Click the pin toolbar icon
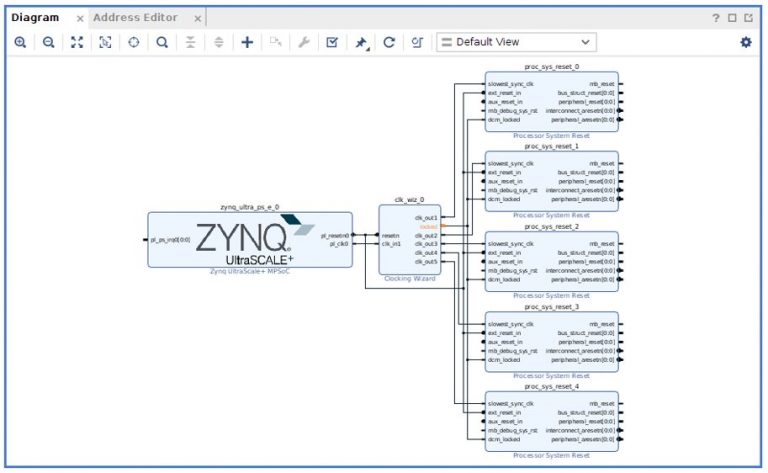 click(x=361, y=43)
